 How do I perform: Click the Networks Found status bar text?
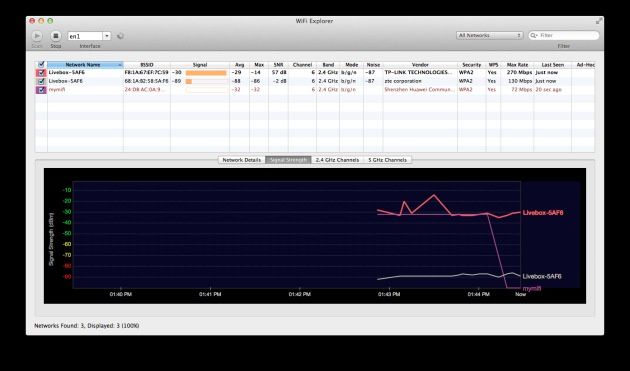click(87, 326)
